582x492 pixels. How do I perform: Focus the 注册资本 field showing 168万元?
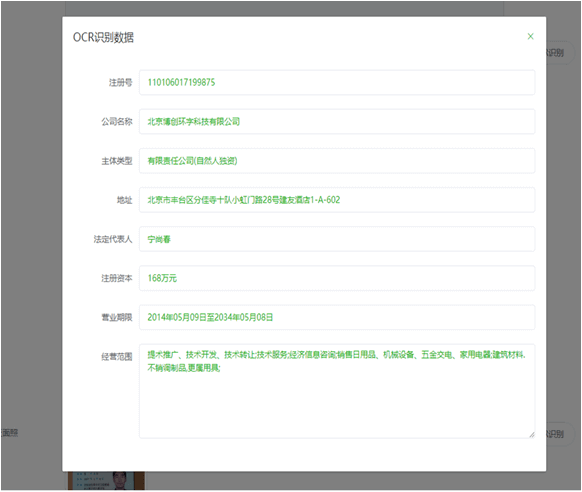[x=337, y=278]
